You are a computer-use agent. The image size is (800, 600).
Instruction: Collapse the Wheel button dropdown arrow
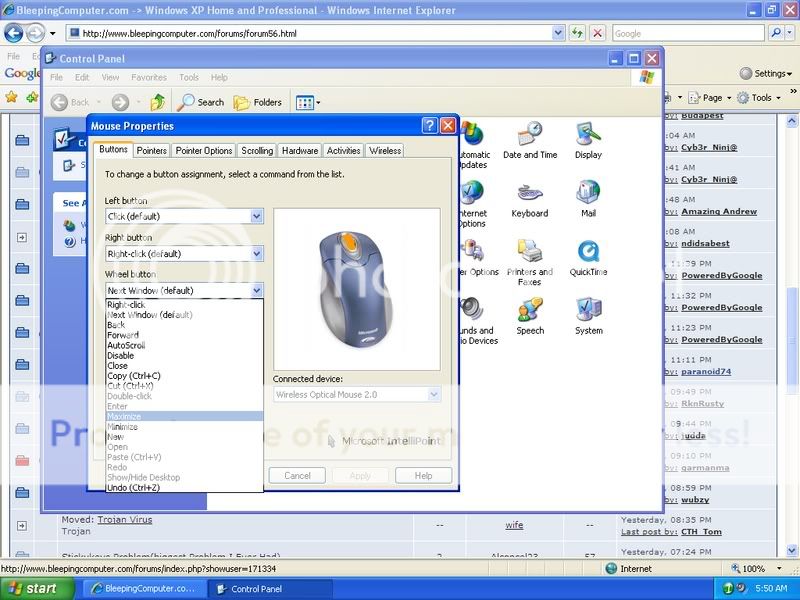click(256, 290)
